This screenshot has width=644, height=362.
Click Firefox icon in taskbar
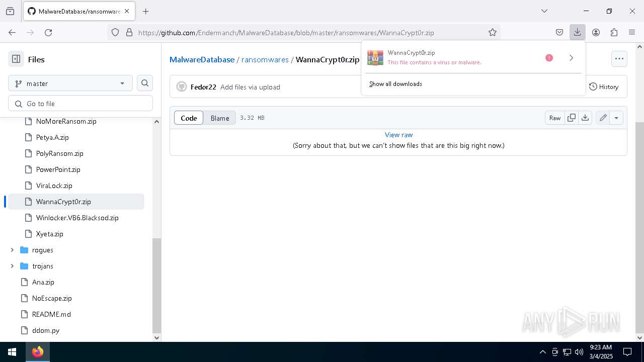38,352
